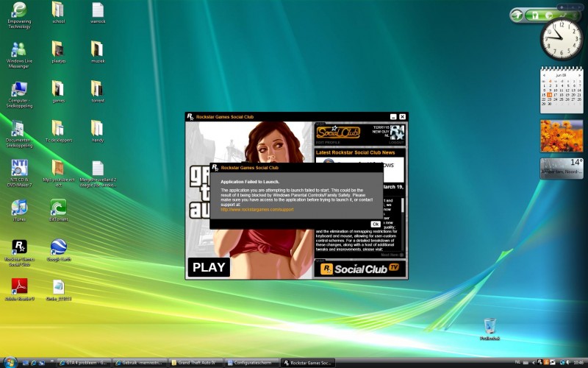Open Documenten shortcut icon
The width and height of the screenshot is (588, 368).
pyautogui.click(x=19, y=134)
